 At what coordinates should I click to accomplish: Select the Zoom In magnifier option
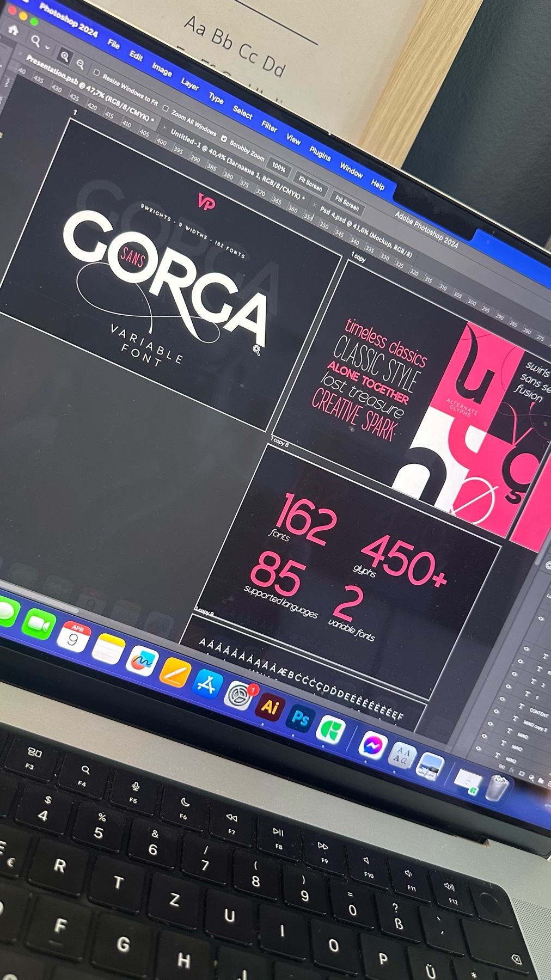click(64, 56)
